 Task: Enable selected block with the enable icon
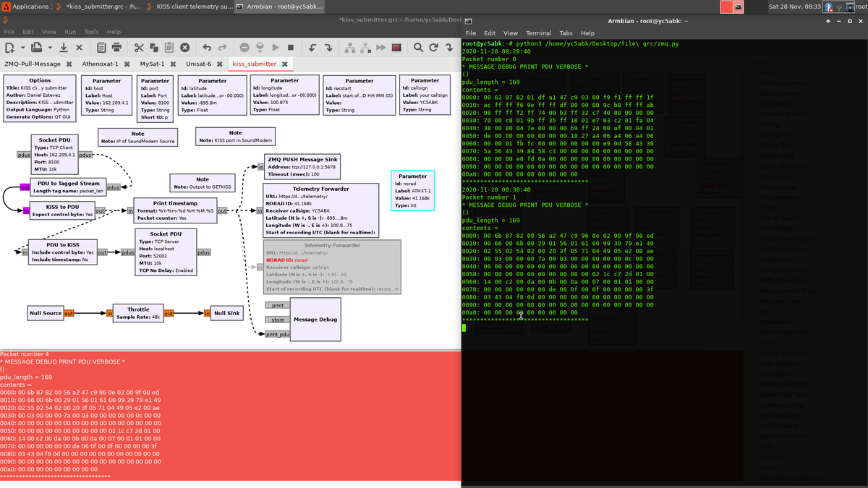coord(350,47)
